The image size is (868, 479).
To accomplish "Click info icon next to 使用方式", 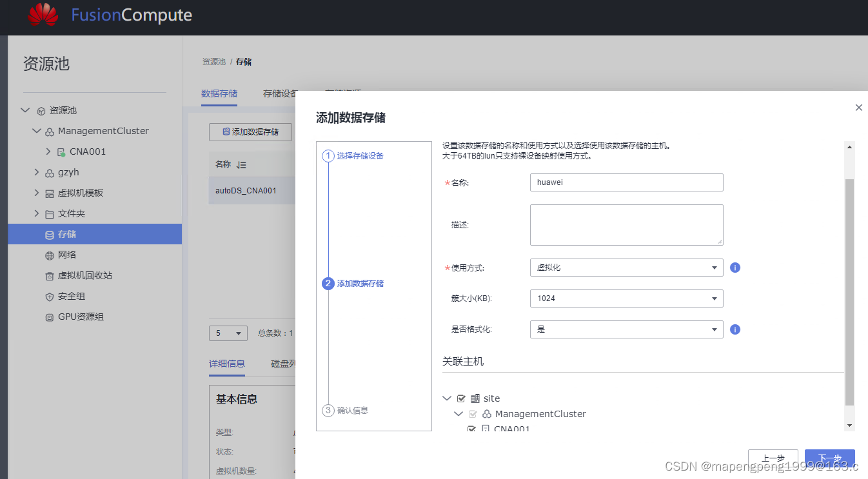I will tap(735, 267).
